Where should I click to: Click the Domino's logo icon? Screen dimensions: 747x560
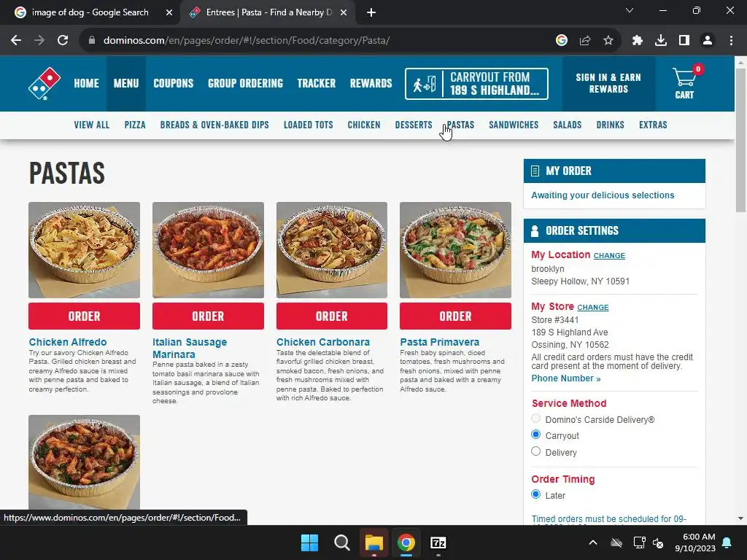(44, 83)
